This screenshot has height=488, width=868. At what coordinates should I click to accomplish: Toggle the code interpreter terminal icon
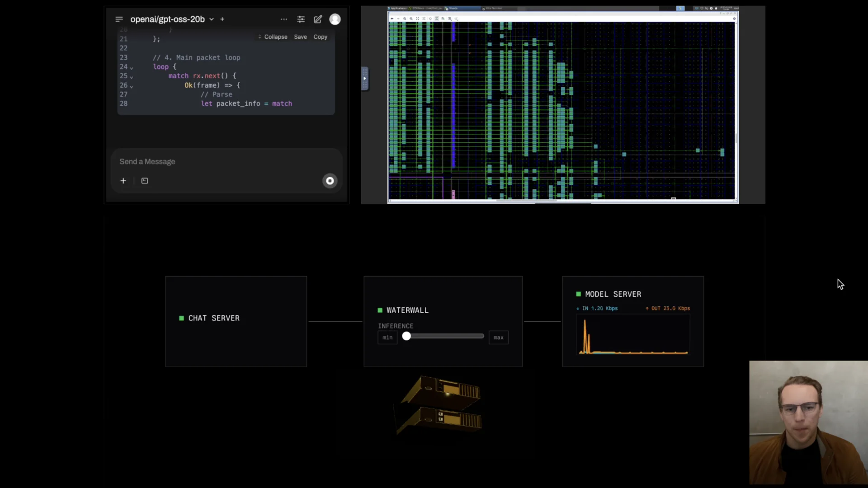[145, 181]
